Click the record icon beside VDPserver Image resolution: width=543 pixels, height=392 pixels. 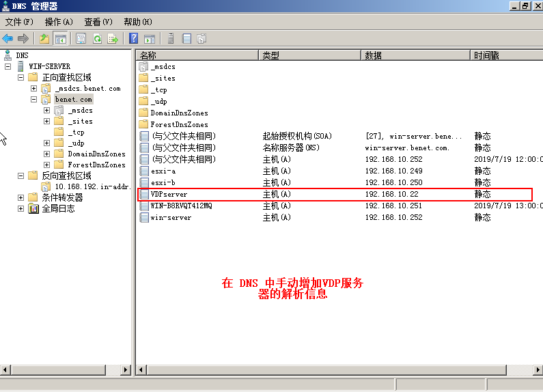click(x=143, y=194)
